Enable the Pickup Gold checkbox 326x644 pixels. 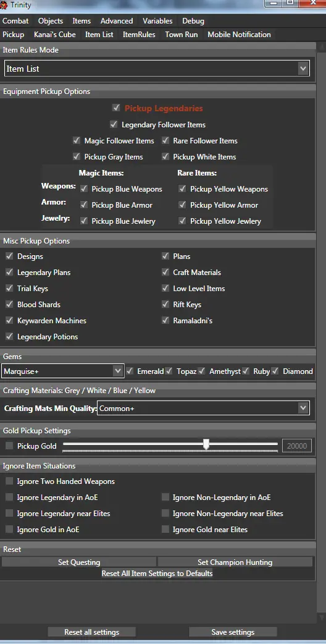(9, 446)
